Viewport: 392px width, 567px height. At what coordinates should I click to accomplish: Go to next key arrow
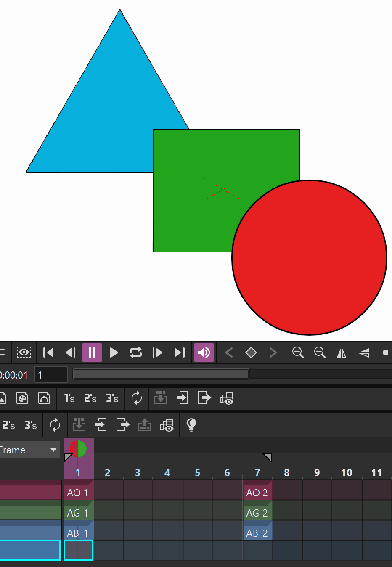(273, 352)
